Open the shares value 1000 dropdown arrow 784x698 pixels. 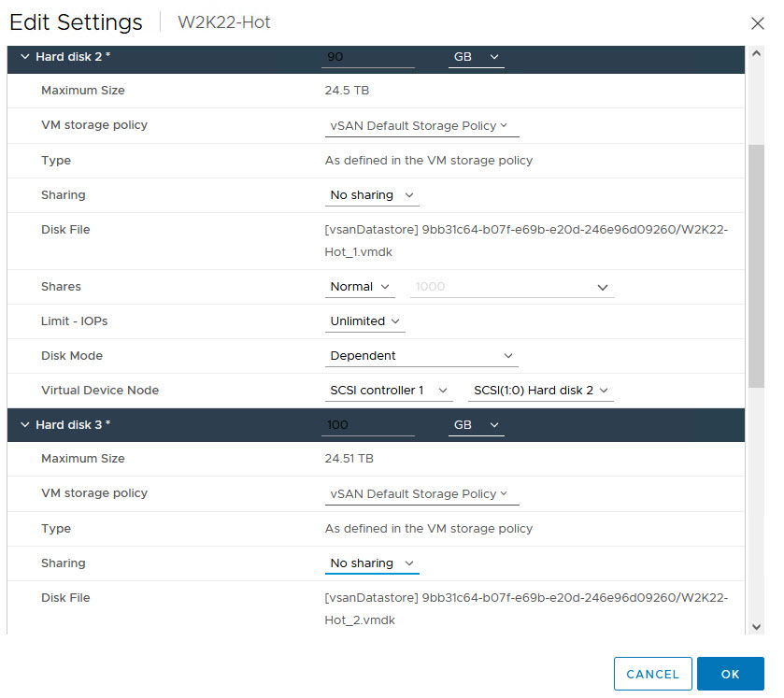[603, 288]
